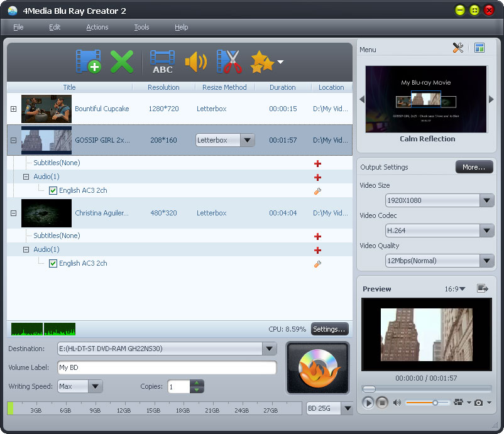Click the stars effects icon
The width and height of the screenshot is (504, 434).
click(x=262, y=62)
